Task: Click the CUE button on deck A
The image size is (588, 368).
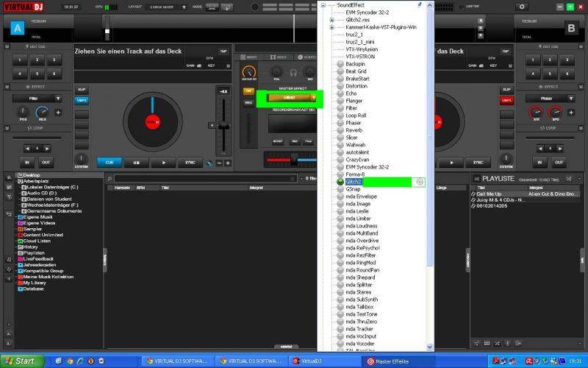Action: pyautogui.click(x=109, y=163)
